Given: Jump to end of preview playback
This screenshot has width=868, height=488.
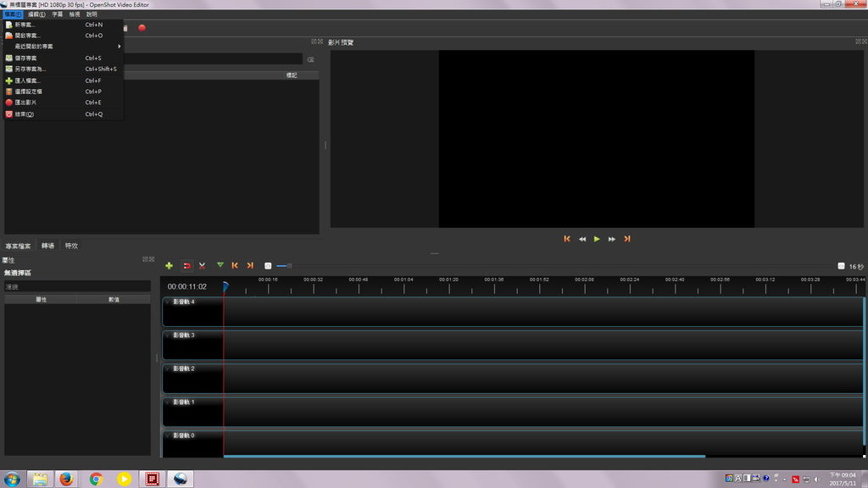Looking at the screenshot, I should point(627,239).
